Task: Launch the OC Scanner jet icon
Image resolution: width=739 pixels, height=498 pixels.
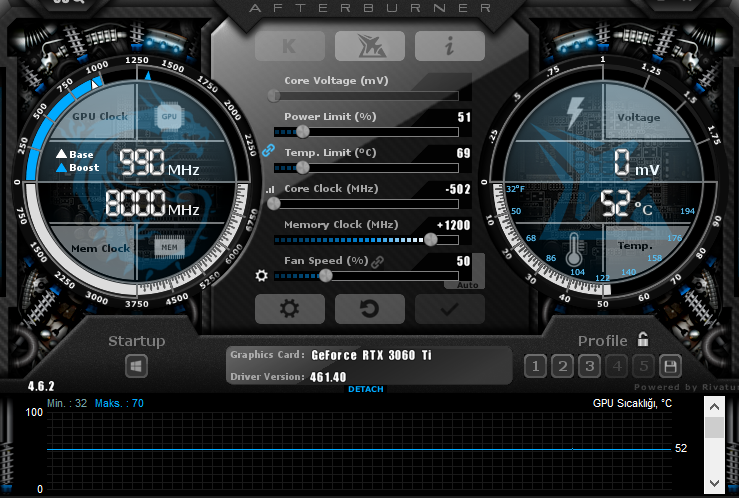Action: (x=370, y=46)
